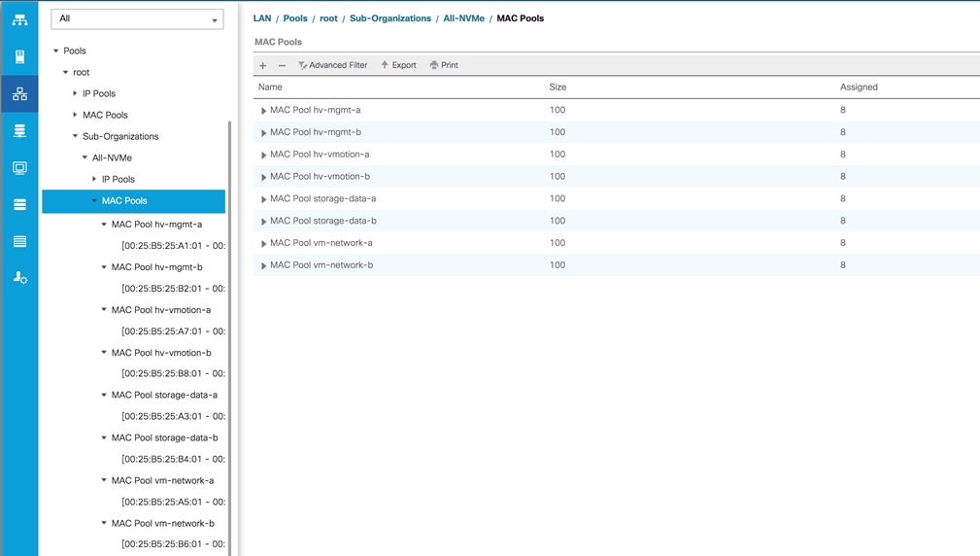This screenshot has width=980, height=556.
Task: Collapse MAC Pool storage-data-a in tree
Action: pyautogui.click(x=104, y=395)
